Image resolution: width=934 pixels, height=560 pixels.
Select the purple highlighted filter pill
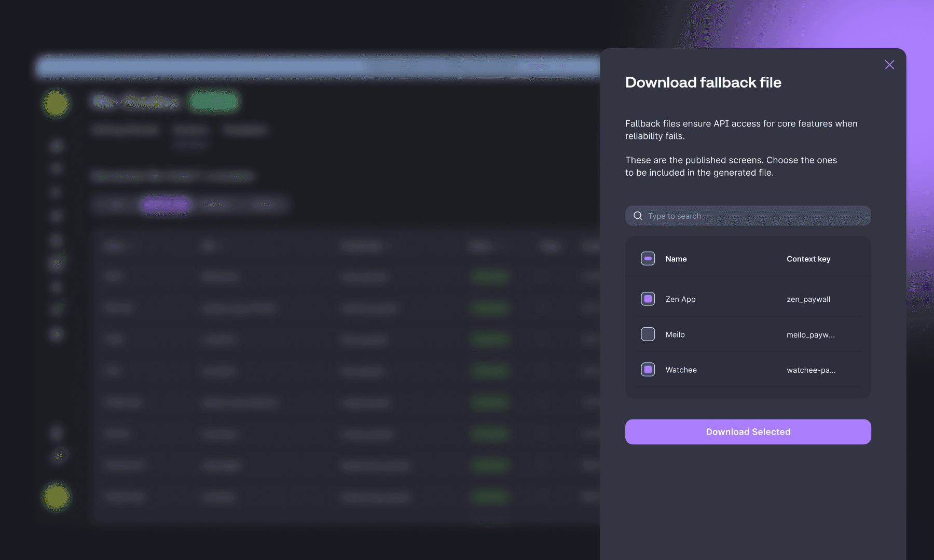tap(165, 204)
